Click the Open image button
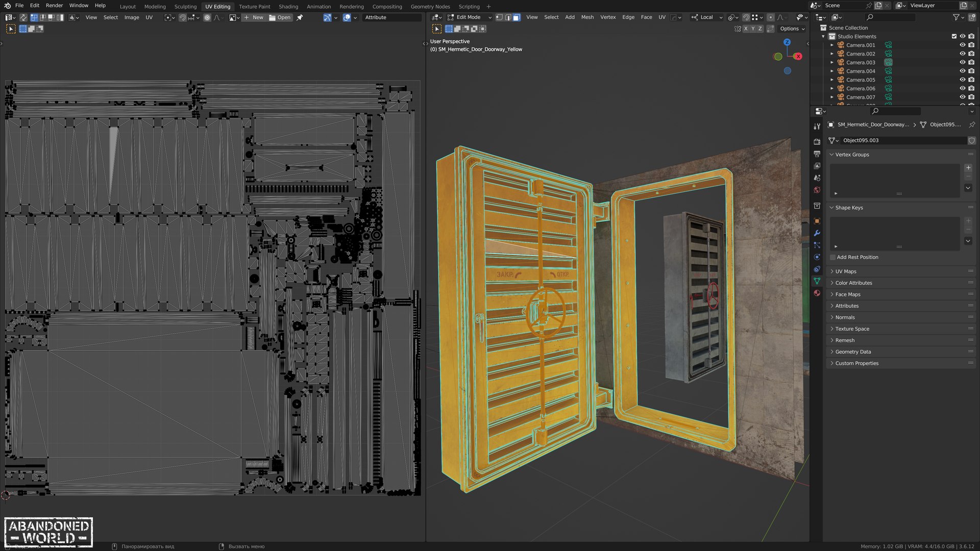 click(x=280, y=17)
